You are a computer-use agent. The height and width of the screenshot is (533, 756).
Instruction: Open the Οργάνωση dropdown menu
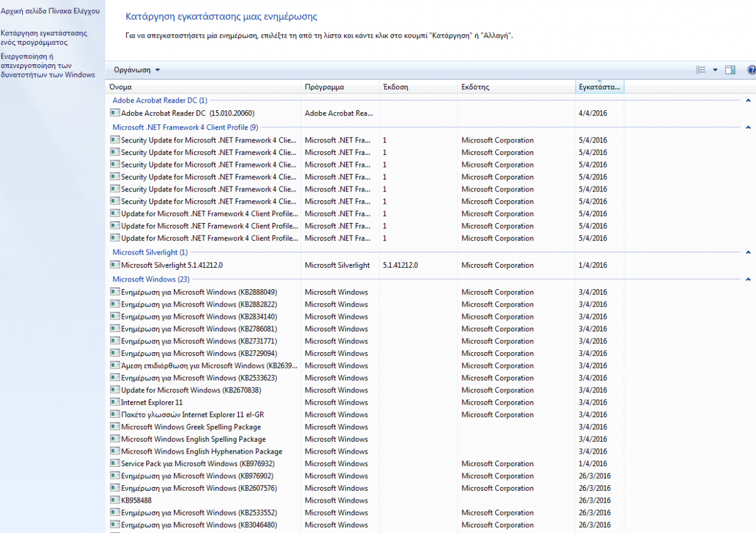[137, 70]
